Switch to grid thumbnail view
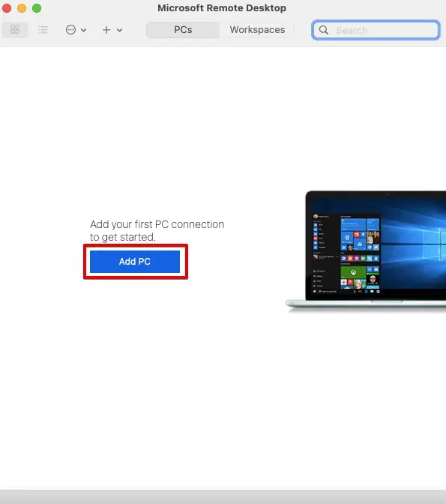446x504 pixels. [x=15, y=29]
